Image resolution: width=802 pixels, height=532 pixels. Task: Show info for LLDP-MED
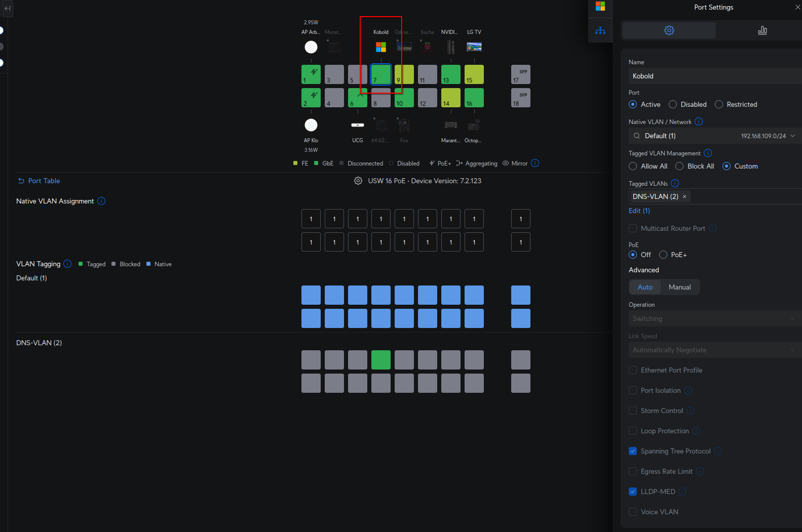[682, 492]
